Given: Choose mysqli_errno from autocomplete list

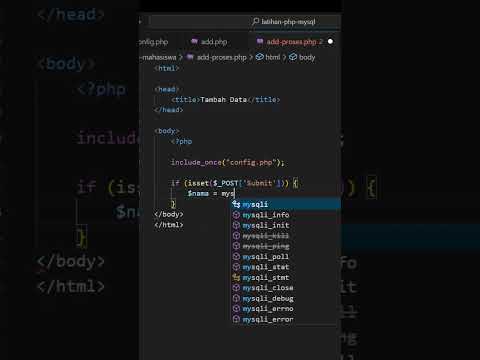Looking at the screenshot, I should (286, 309).
